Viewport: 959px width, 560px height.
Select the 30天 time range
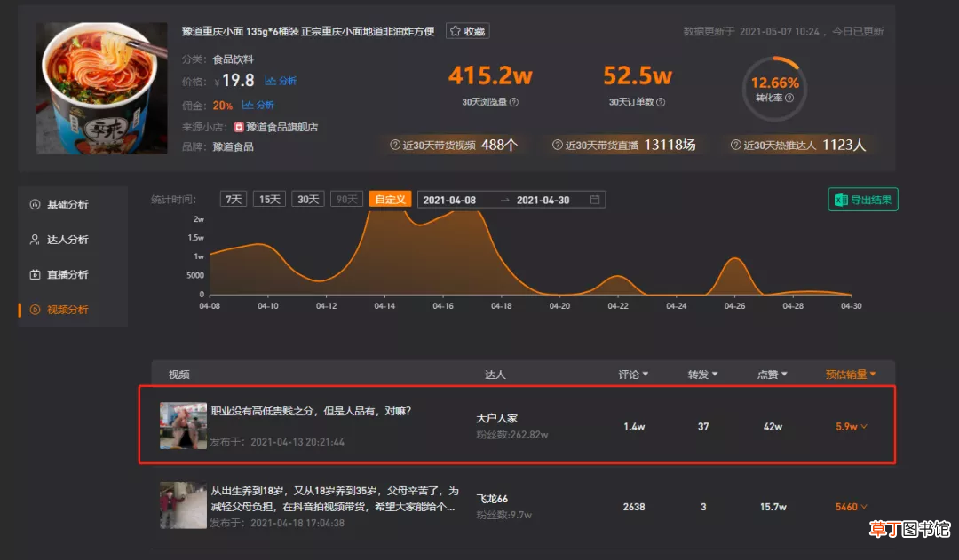coord(308,200)
